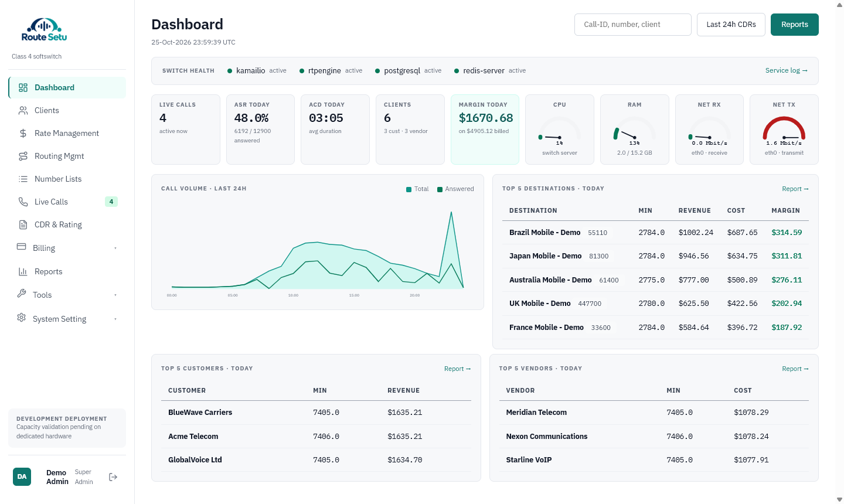The image size is (844, 504).
Task: Click the Tools wrench icon
Action: tap(22, 294)
